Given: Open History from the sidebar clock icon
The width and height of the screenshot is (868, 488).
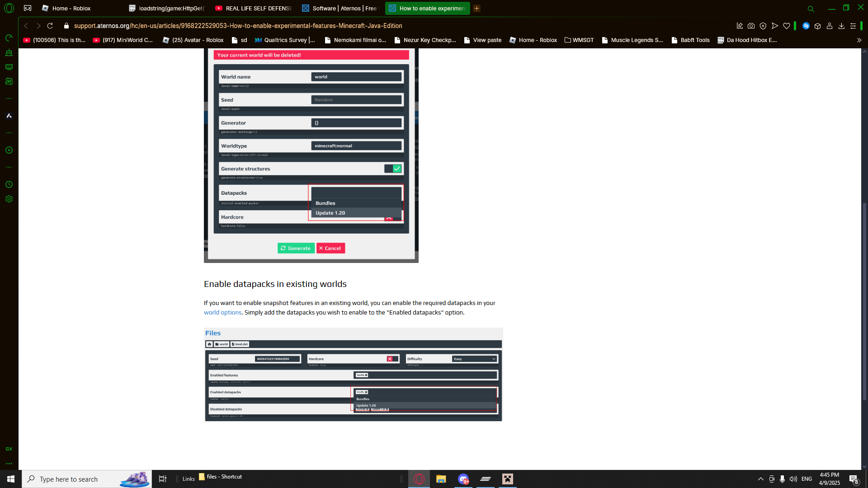Looking at the screenshot, I should (x=9, y=184).
